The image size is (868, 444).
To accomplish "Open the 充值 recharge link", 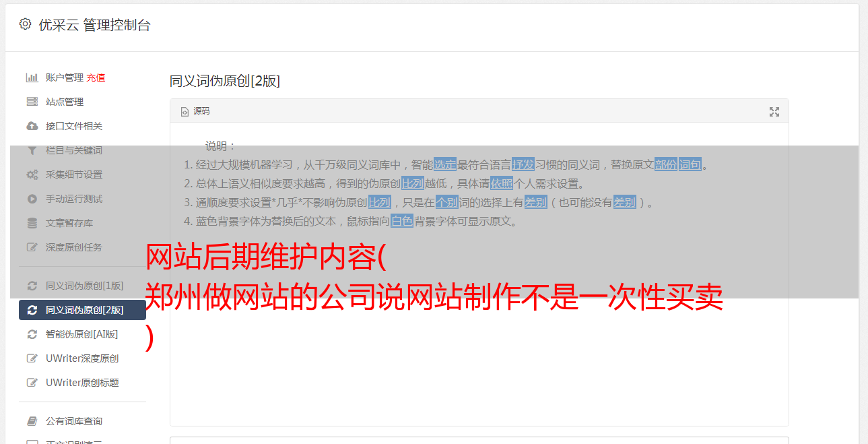I will (96, 77).
